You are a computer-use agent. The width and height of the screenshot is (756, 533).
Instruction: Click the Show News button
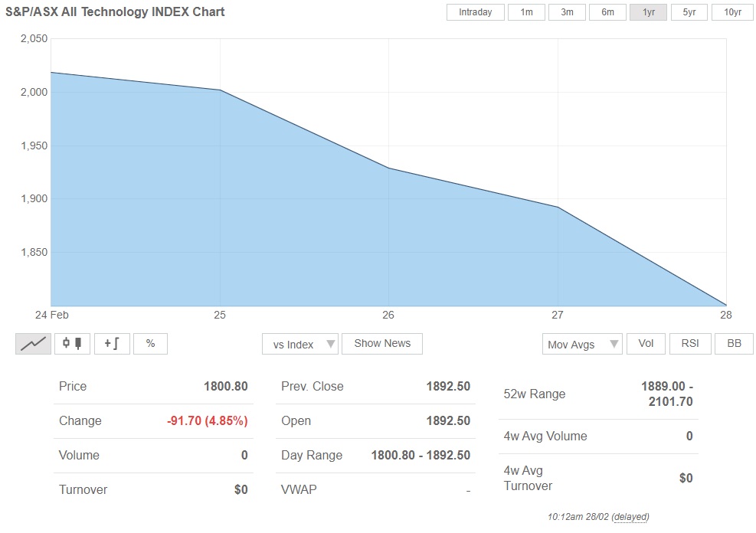click(x=382, y=344)
